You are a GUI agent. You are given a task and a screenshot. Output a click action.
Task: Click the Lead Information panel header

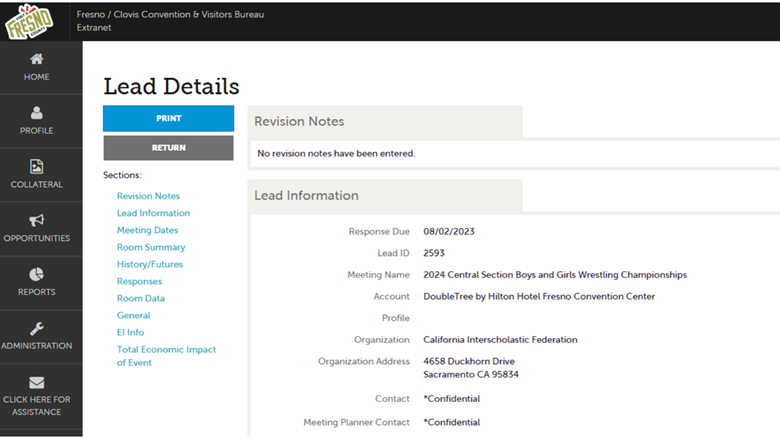point(385,196)
